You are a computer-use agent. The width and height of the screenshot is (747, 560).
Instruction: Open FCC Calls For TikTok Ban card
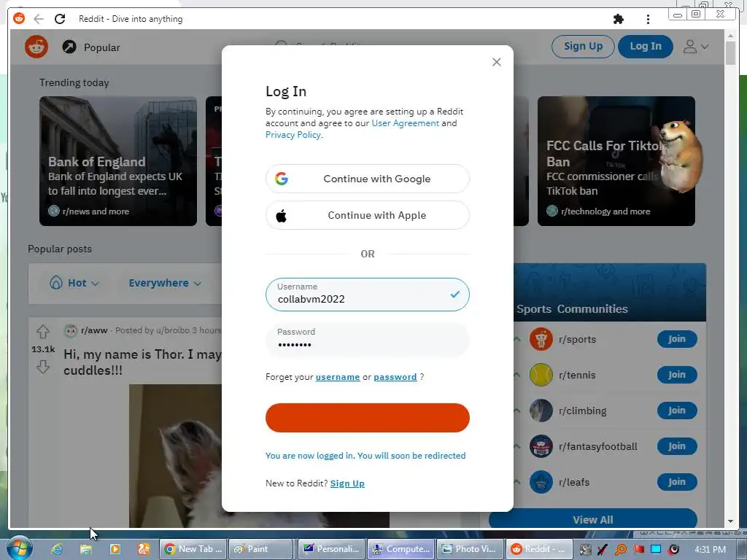pos(616,161)
